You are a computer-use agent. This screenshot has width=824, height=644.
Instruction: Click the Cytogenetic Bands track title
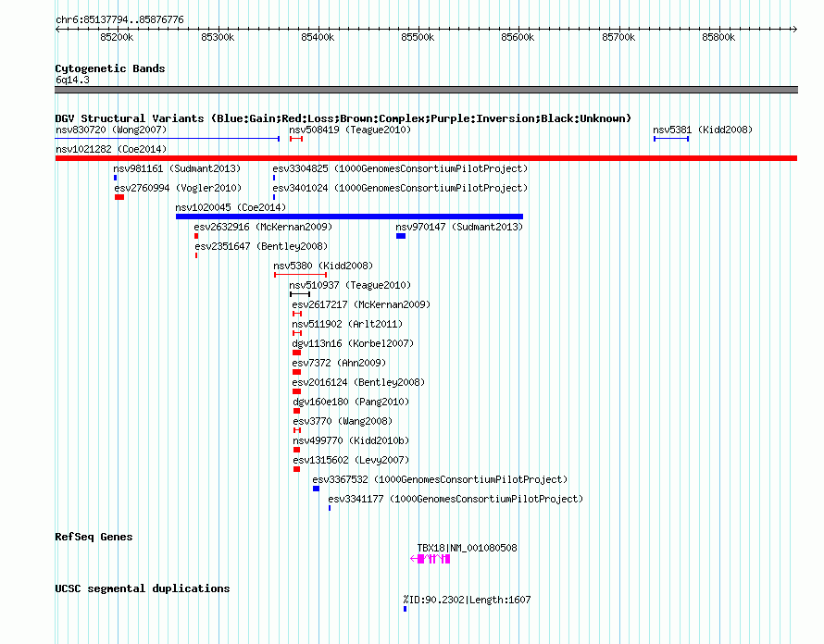tap(110, 68)
